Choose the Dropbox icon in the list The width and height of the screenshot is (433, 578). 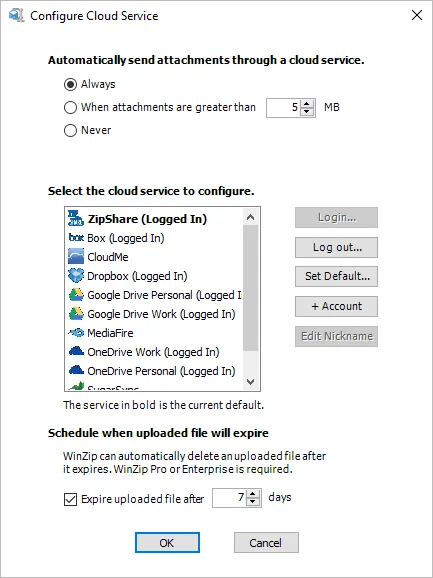click(x=76, y=275)
